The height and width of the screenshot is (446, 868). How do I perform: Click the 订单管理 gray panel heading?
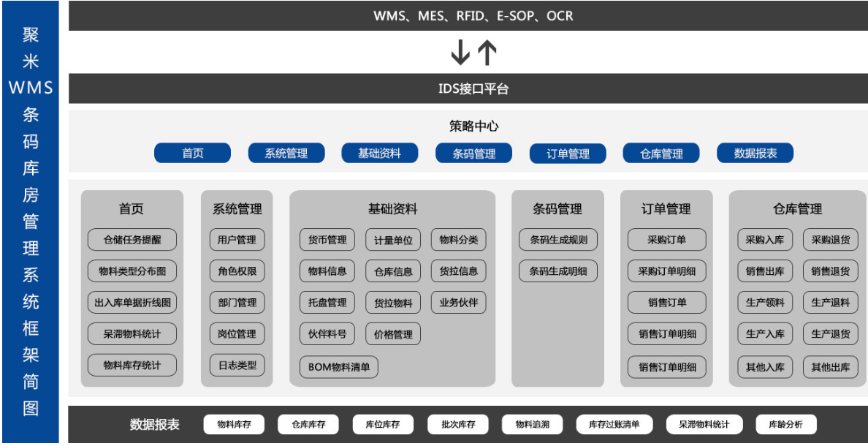666,209
